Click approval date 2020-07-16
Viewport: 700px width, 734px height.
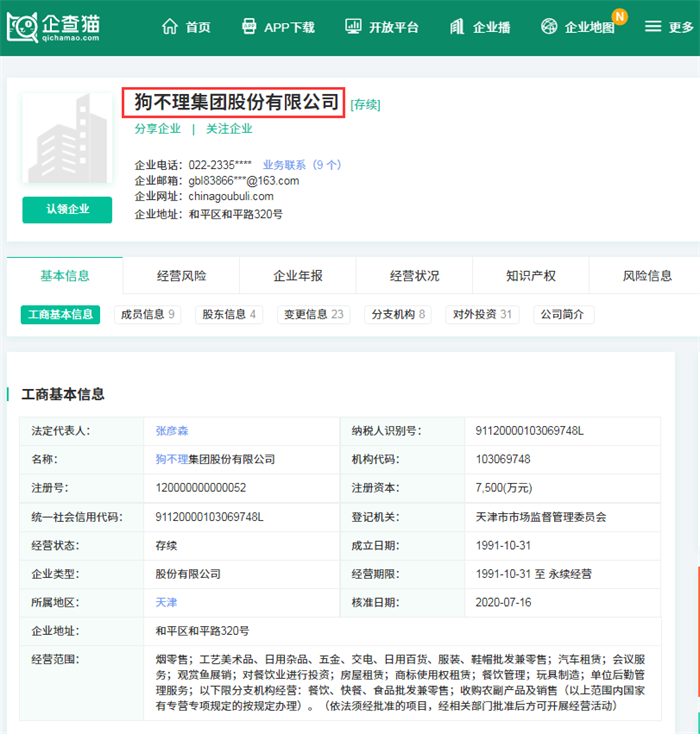click(x=503, y=602)
